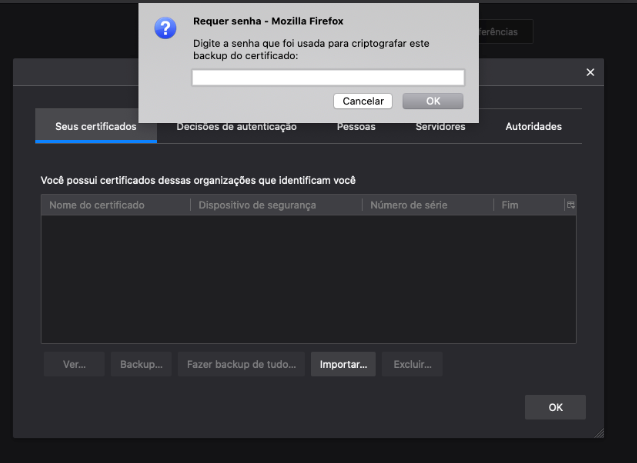Viewport: 637px width, 463px height.
Task: Click the password input field
Action: tap(328, 77)
